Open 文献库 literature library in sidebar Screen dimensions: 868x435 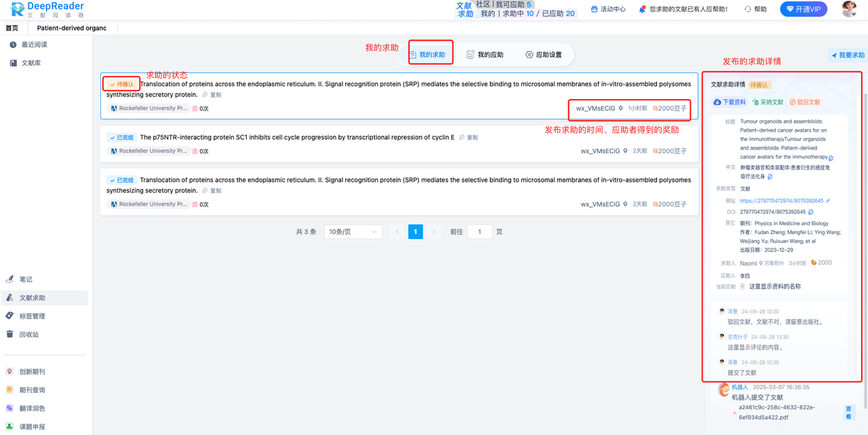pyautogui.click(x=30, y=62)
